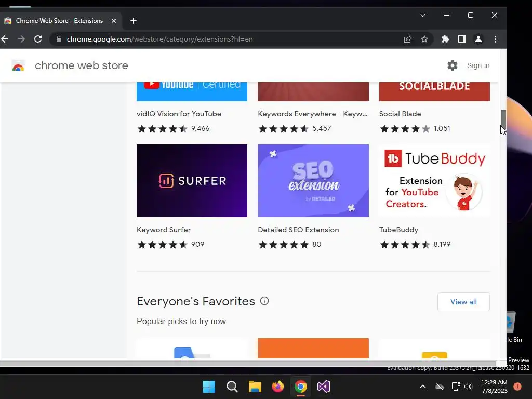This screenshot has height=399, width=532.
Task: Click Chrome icon in taskbar
Action: (x=301, y=387)
